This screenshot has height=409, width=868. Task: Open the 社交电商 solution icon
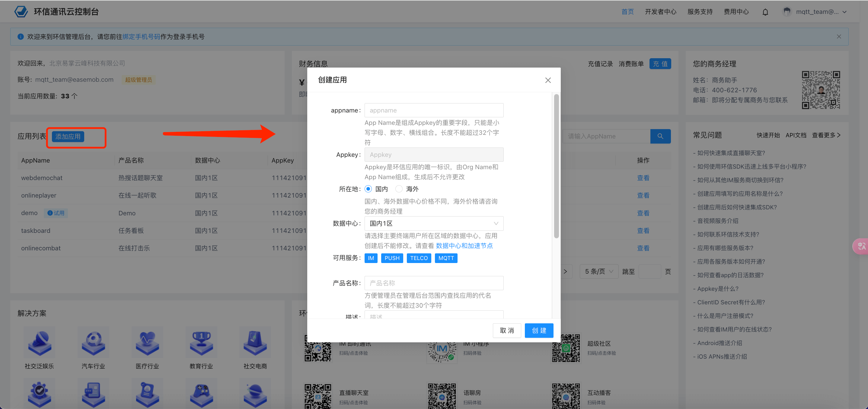pyautogui.click(x=255, y=343)
